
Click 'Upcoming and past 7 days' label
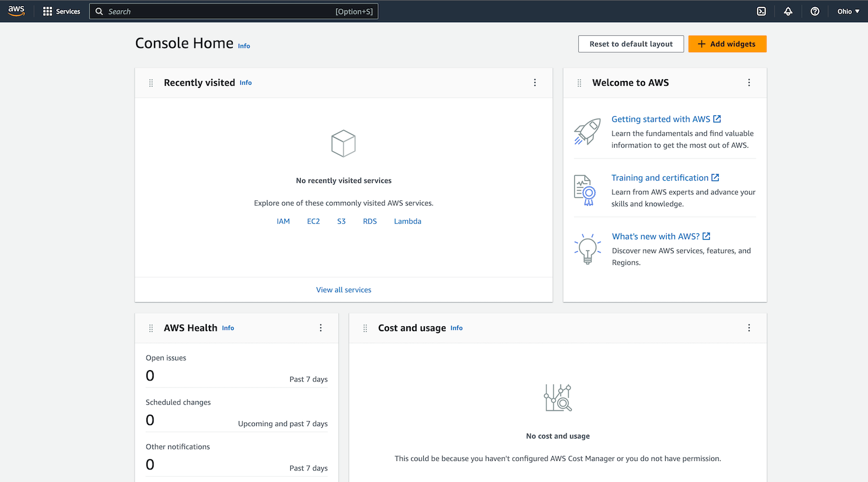(283, 424)
